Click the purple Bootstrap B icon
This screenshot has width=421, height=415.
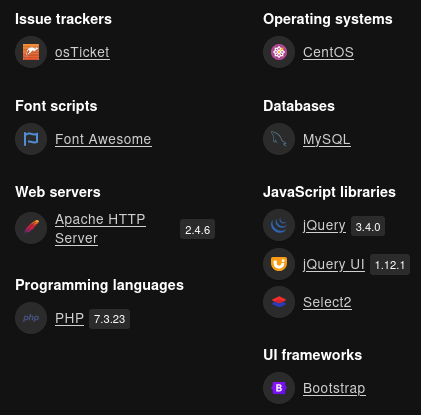(x=279, y=388)
